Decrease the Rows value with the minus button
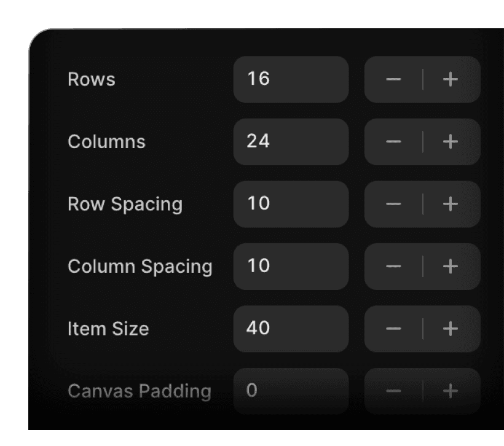 pyautogui.click(x=394, y=79)
